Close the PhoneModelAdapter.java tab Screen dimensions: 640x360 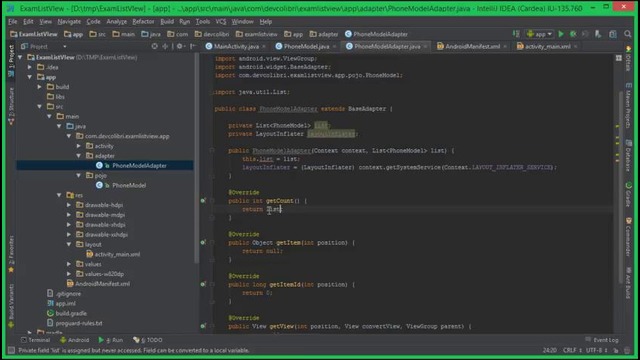click(x=425, y=47)
